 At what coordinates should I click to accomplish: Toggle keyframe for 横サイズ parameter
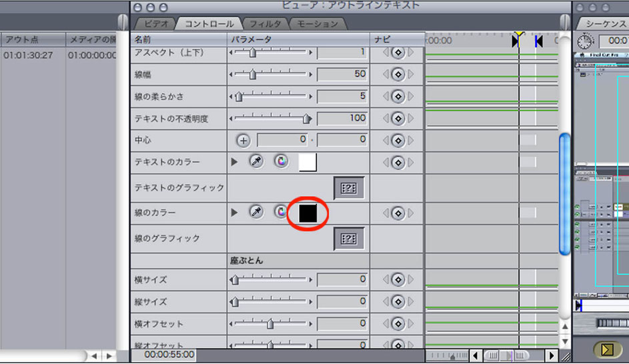pyautogui.click(x=398, y=279)
